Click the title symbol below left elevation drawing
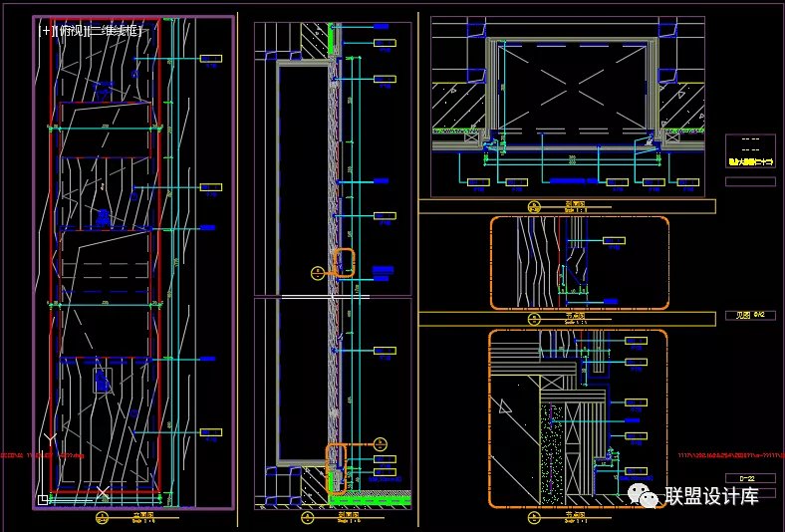The height and width of the screenshot is (532, 785). 102,517
